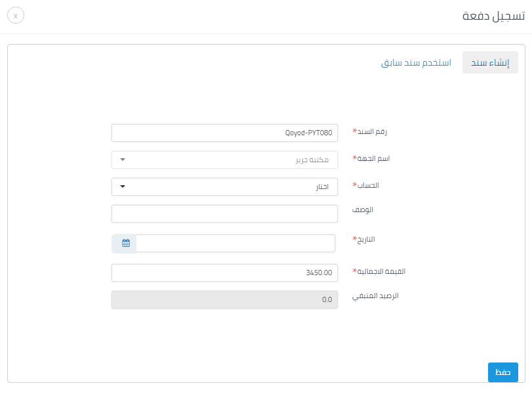Image resolution: width=532 pixels, height=396 pixels.
Task: Click the 3450.00 total value entry
Action: click(x=318, y=273)
